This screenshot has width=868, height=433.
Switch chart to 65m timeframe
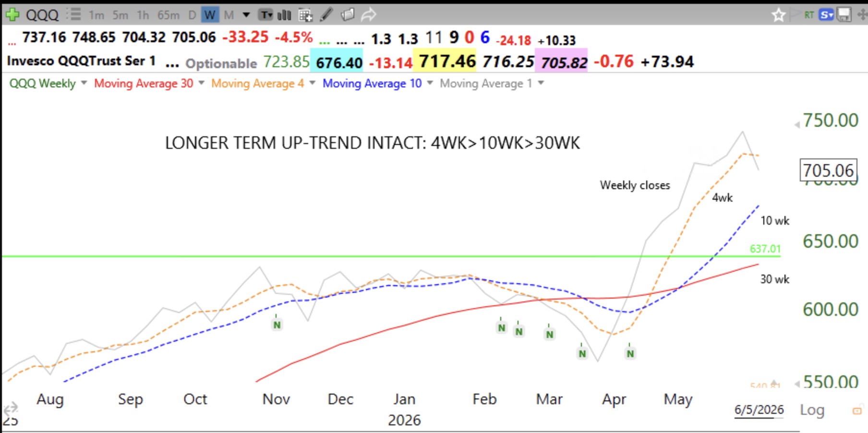coord(169,15)
